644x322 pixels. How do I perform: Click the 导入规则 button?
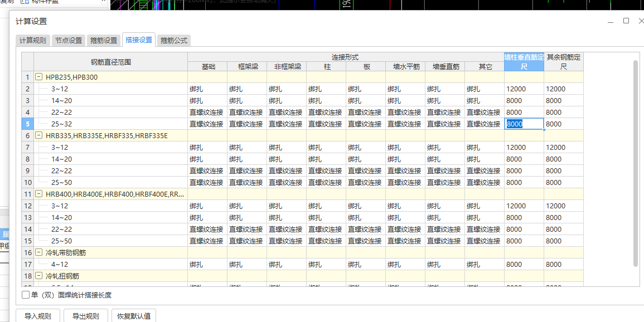38,316
